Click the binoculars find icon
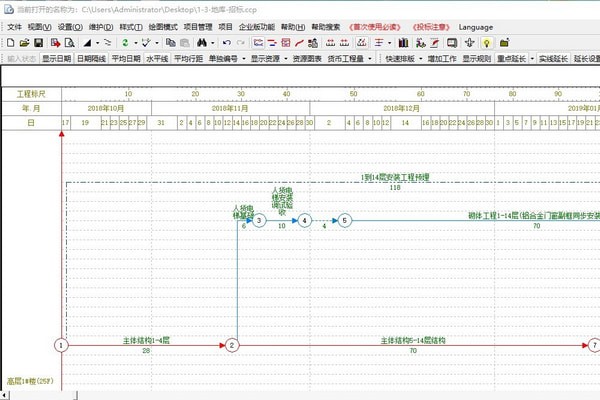This screenshot has height=400, width=600. 203,43
